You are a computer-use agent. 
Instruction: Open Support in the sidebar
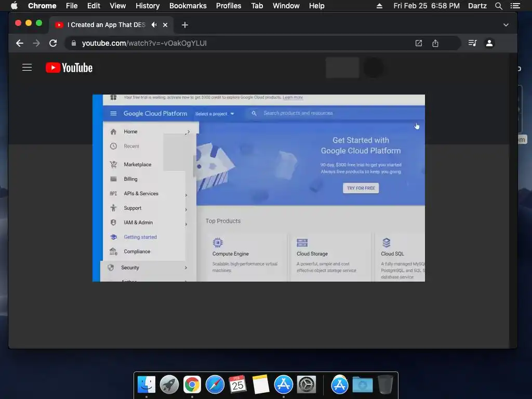[132, 208]
